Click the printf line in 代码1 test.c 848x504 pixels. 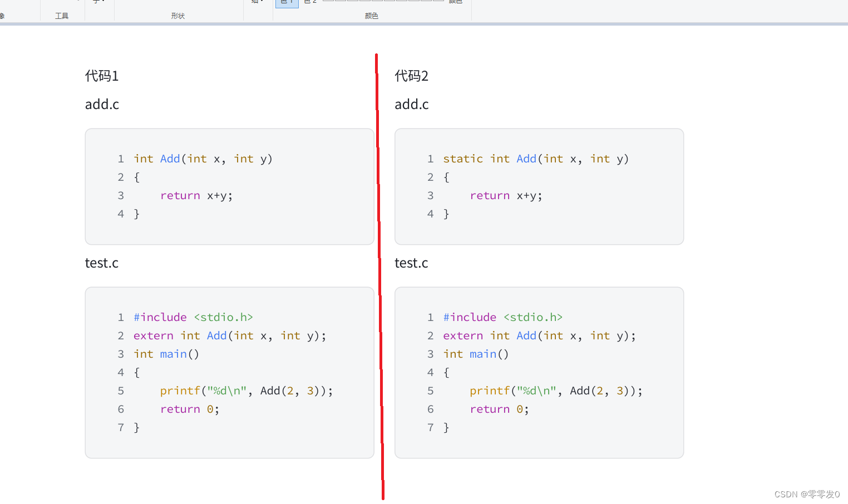coord(246,391)
